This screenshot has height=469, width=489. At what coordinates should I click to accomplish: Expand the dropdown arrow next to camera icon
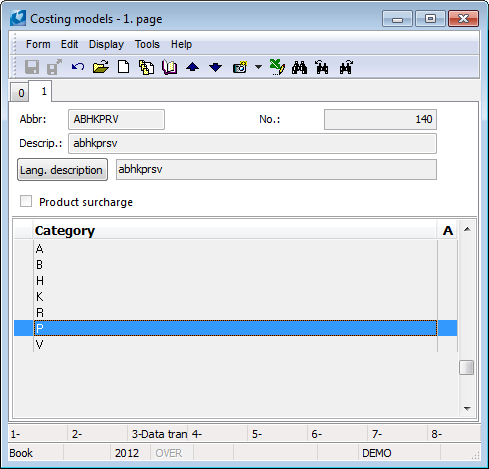[x=258, y=67]
